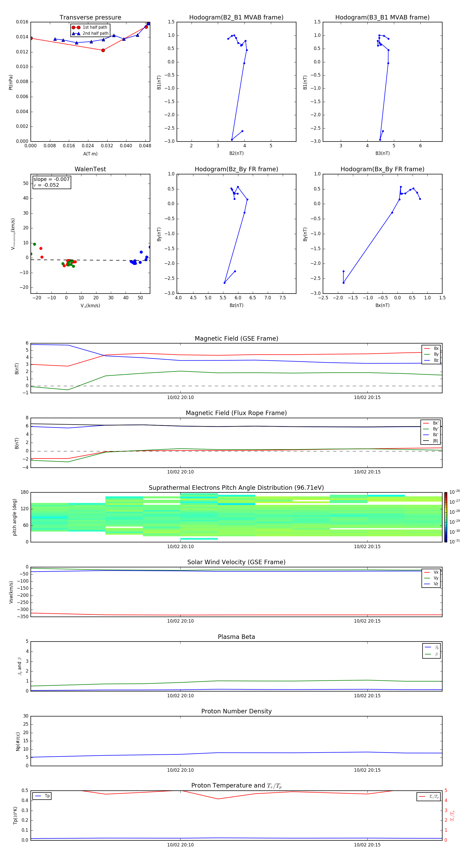This screenshot has width=473, height=868.
Task: Click the "r = -0.052" annotation
Action: [x=47, y=185]
